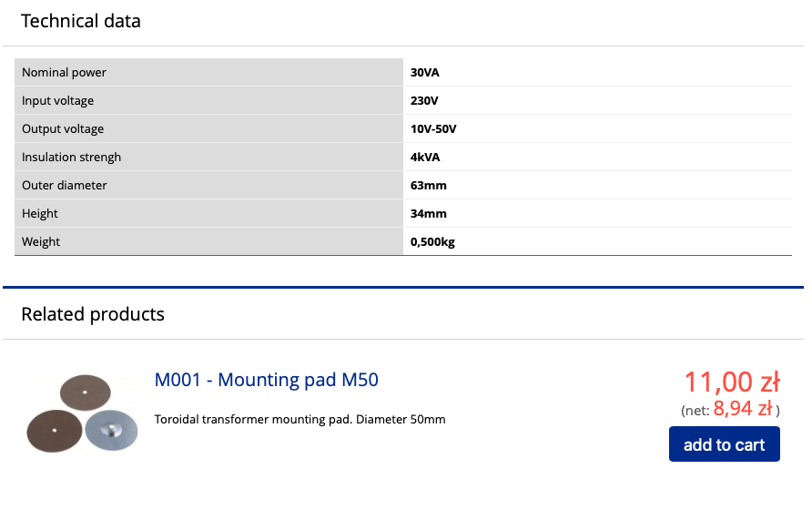This screenshot has height=530, width=812.
Task: Click the net price 8,94 zł
Action: (x=743, y=409)
